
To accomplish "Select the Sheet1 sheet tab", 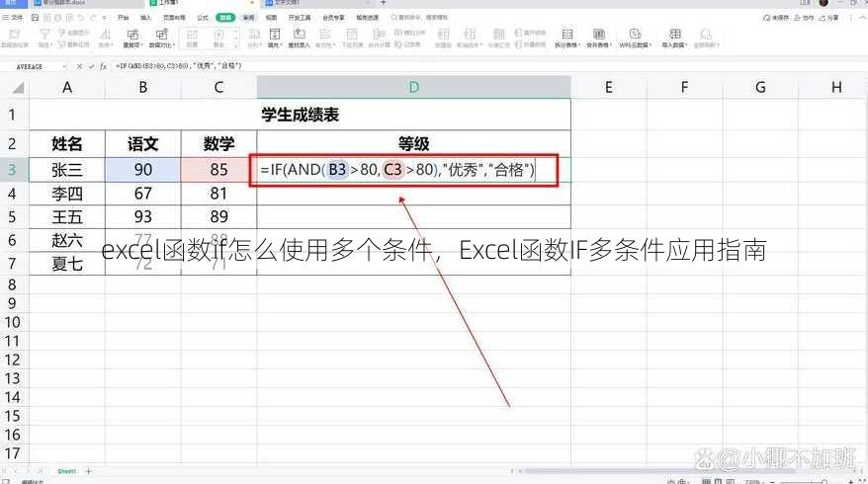I will [66, 471].
